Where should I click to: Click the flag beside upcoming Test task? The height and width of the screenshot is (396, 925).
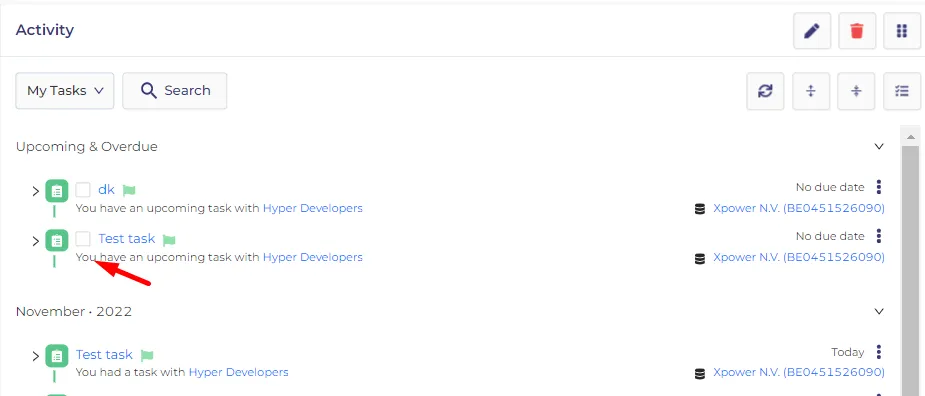(169, 240)
